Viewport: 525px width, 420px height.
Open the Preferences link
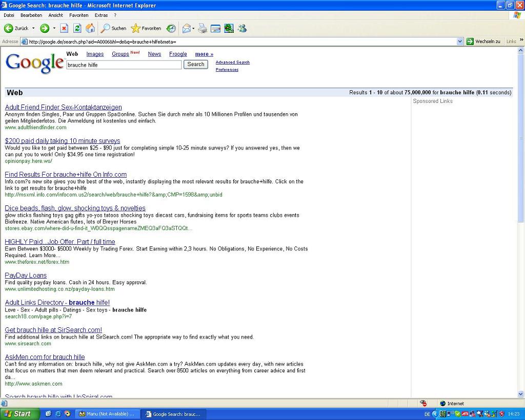[x=227, y=70]
